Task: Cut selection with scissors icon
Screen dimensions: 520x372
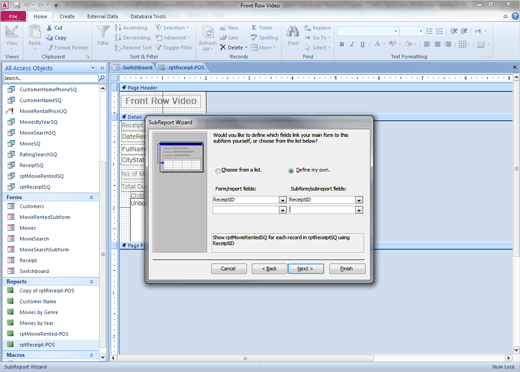Action: 54,28
